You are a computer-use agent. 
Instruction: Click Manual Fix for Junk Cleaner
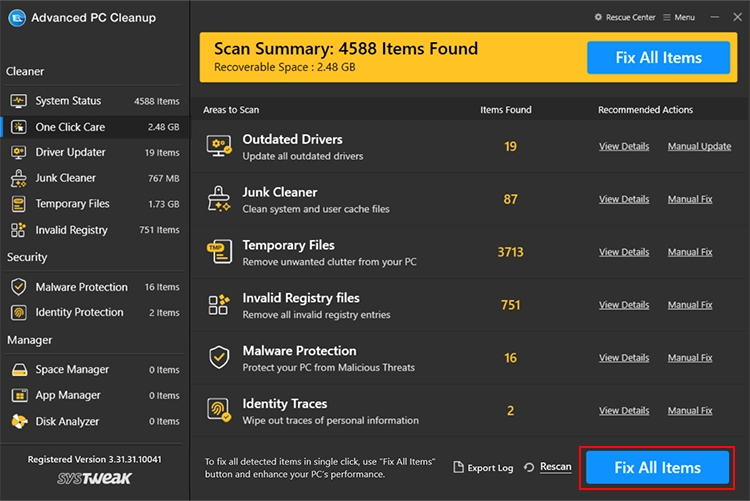coord(690,199)
